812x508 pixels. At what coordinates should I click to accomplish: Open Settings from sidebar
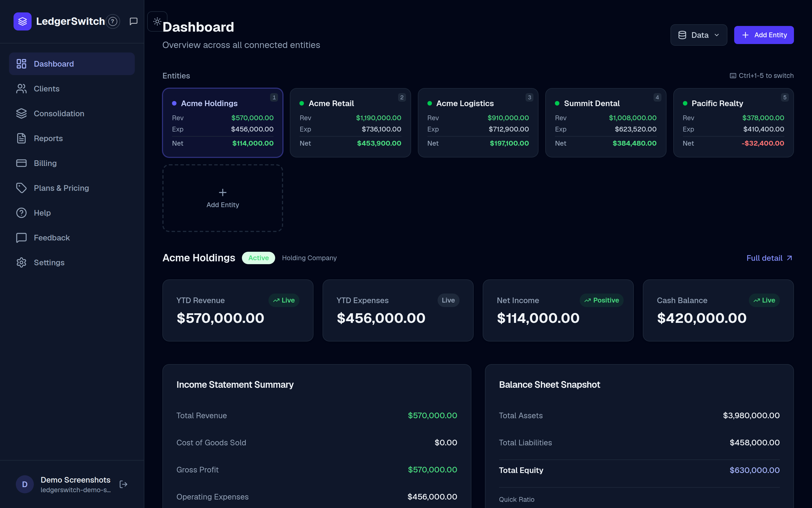click(x=72, y=263)
